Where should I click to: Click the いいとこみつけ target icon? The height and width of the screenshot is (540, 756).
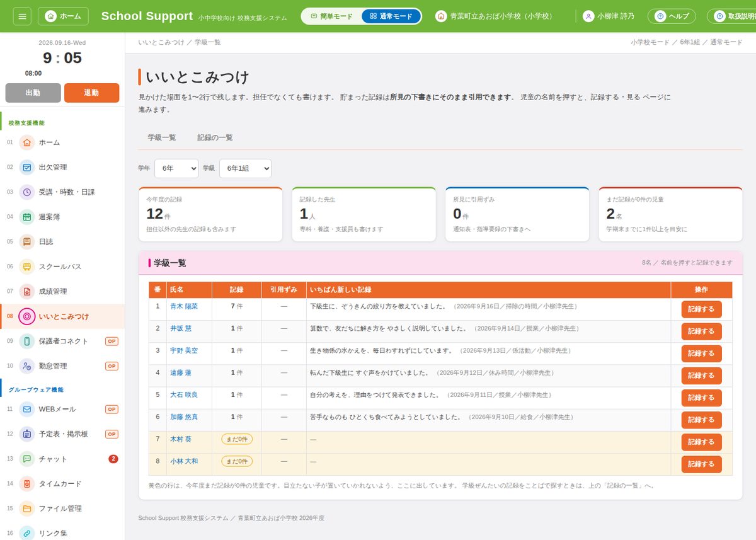click(27, 316)
